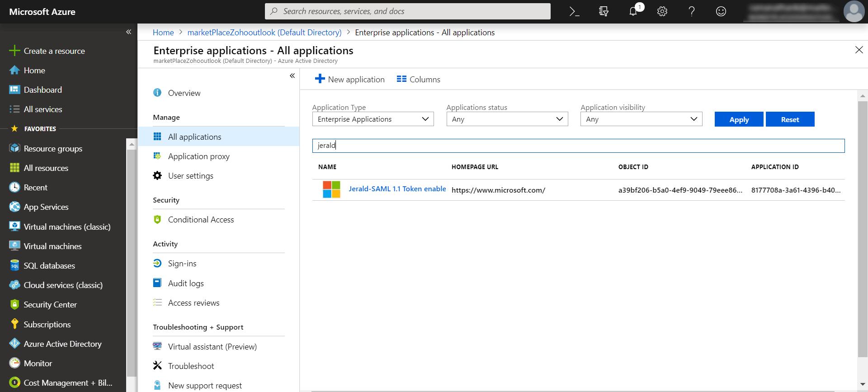
Task: Click the Columns icon in toolbar
Action: 401,79
